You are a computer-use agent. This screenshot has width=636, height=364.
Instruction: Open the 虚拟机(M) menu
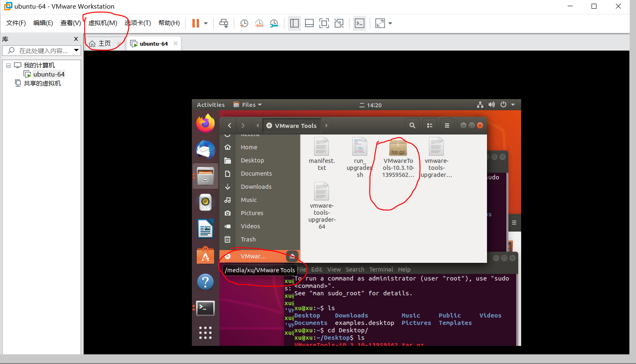click(103, 23)
